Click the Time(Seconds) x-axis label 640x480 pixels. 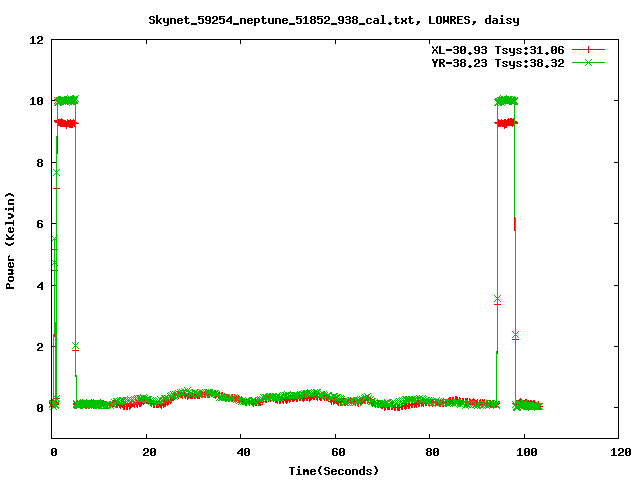(x=333, y=471)
